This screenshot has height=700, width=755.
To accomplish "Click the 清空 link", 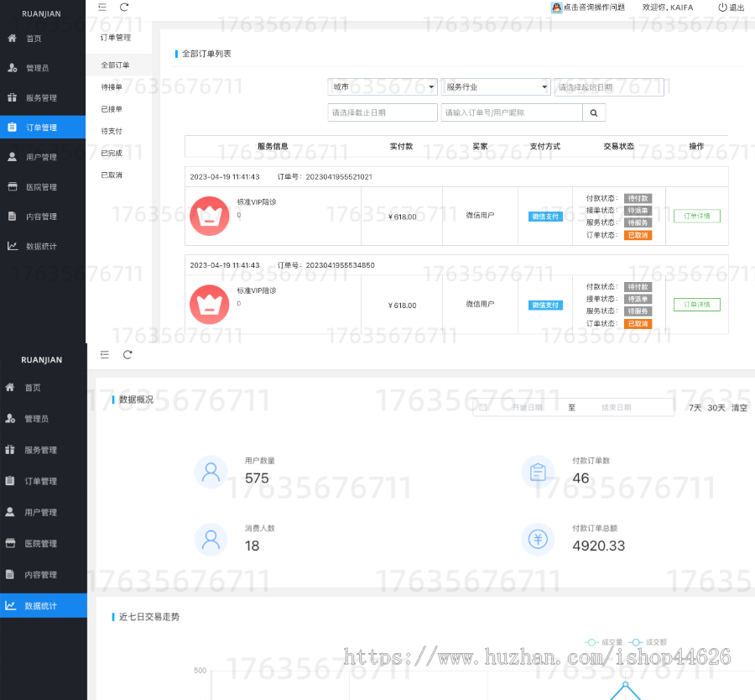I will click(739, 408).
